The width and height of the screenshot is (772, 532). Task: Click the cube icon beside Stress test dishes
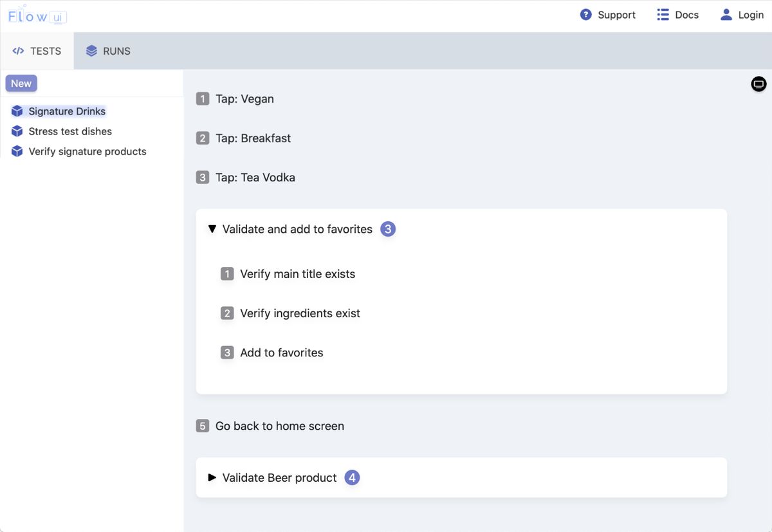click(17, 131)
